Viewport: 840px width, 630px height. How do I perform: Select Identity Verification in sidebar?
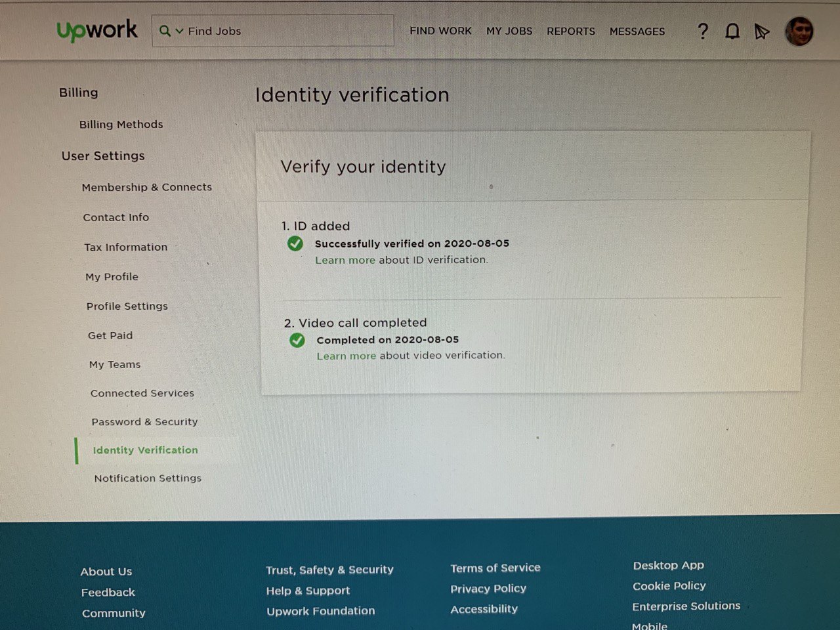146,450
